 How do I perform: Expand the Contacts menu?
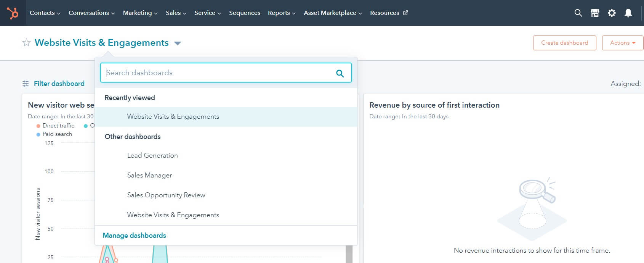[45, 13]
